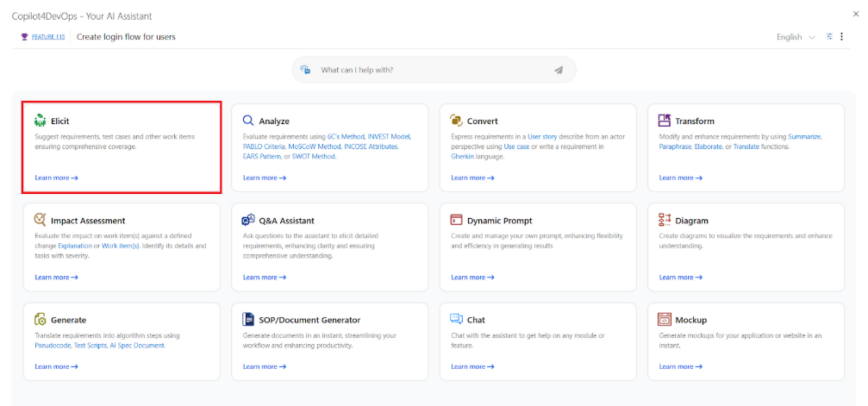The image size is (868, 406).
Task: Open the SWOT Method link
Action: point(314,157)
